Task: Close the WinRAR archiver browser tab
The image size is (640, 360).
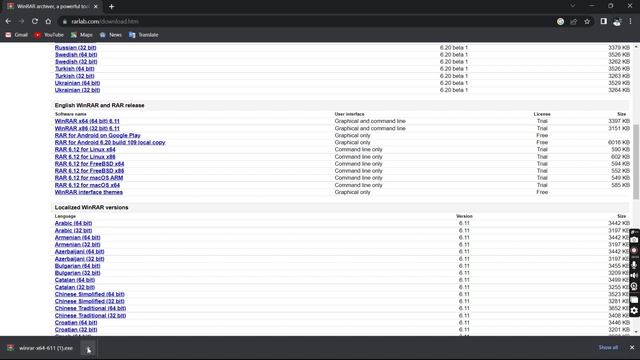Action: point(96,7)
